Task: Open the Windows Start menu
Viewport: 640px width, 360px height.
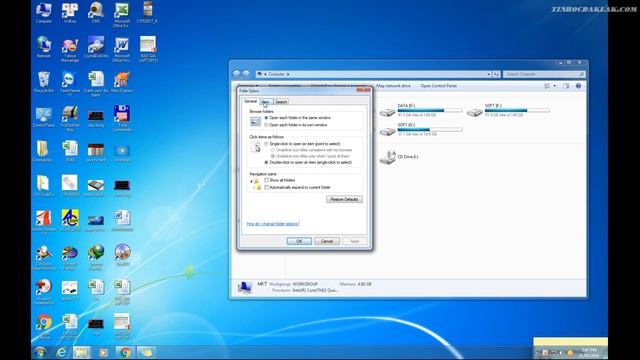Action: [40, 352]
